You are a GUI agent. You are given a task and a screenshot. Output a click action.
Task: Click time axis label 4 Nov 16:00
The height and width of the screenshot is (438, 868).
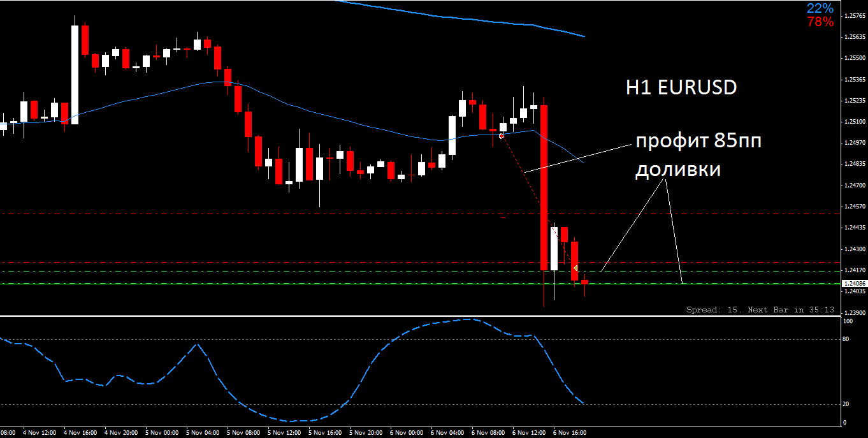tap(82, 433)
